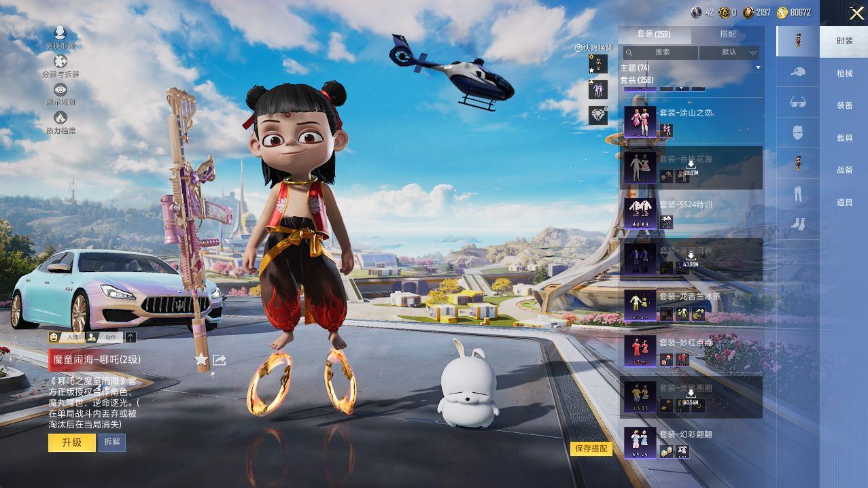
Task: Select the pants category icon
Action: coord(798,194)
